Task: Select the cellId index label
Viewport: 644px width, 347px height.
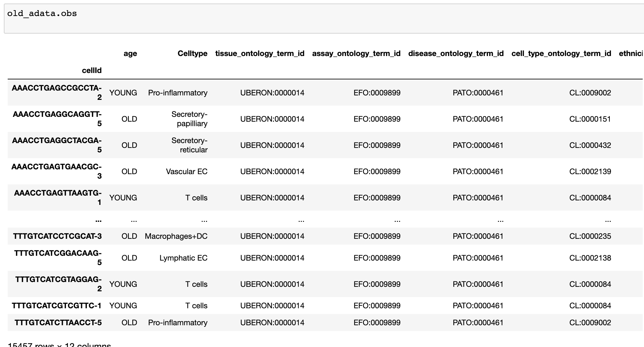Action: (92, 70)
